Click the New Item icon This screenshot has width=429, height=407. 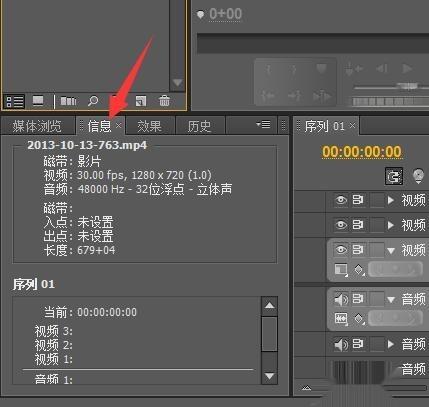tap(141, 101)
